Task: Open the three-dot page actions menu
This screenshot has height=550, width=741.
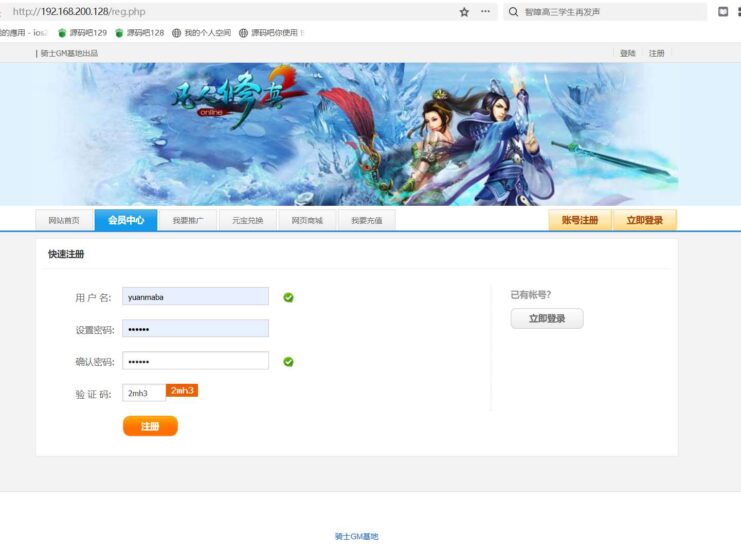Action: pyautogui.click(x=485, y=12)
